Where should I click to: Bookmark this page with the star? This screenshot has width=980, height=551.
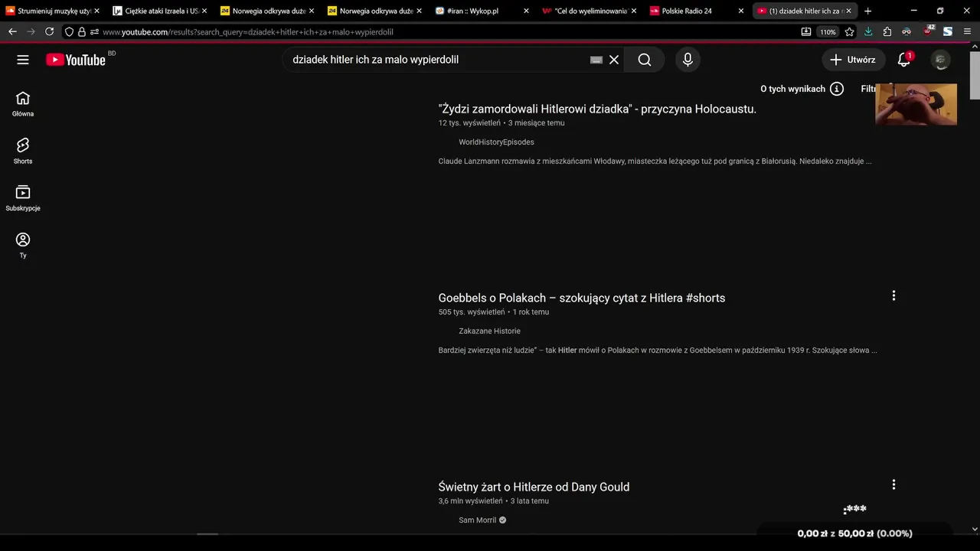coord(849,31)
